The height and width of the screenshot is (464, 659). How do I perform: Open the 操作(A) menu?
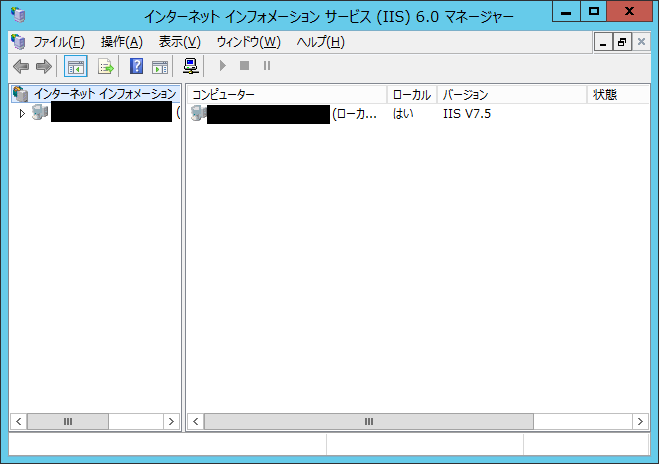point(122,42)
